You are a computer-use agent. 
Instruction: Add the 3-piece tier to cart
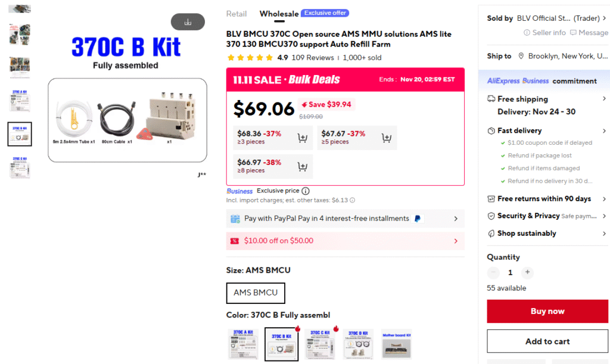coord(302,138)
